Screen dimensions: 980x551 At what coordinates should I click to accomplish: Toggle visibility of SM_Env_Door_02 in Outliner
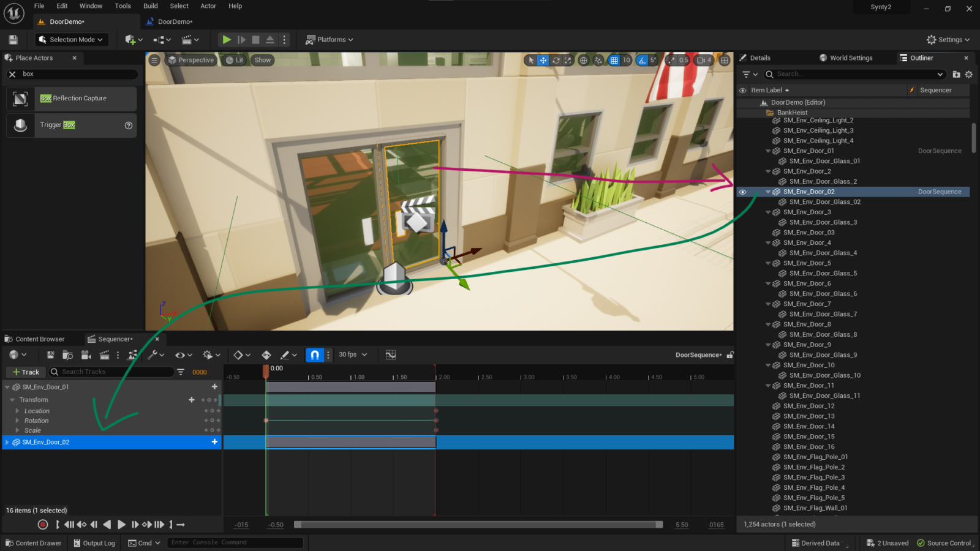[x=743, y=192]
